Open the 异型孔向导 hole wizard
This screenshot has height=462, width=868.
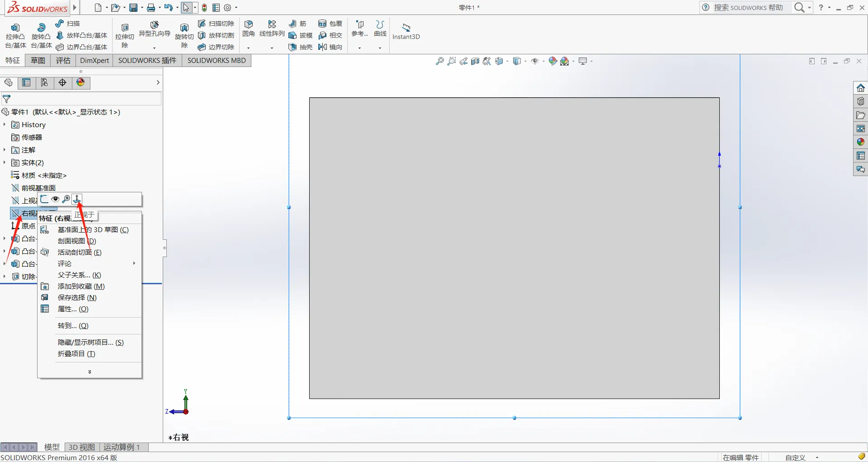pyautogui.click(x=155, y=29)
